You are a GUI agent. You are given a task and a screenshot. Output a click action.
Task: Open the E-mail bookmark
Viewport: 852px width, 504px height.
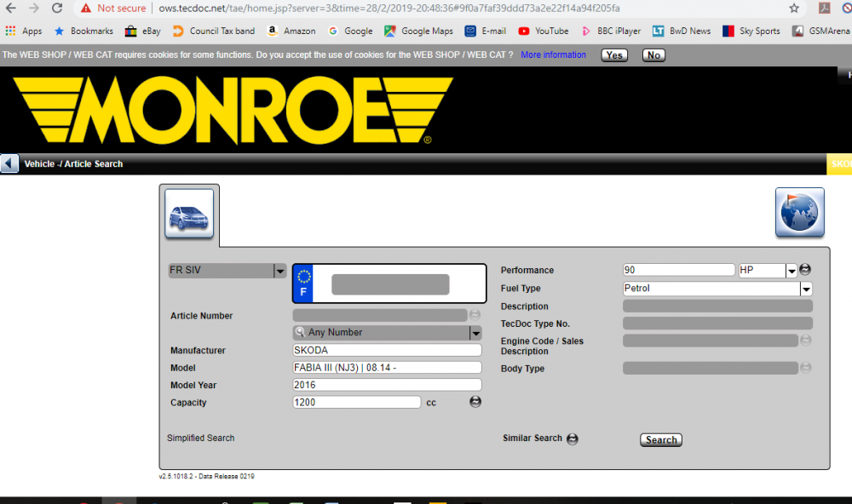click(486, 31)
